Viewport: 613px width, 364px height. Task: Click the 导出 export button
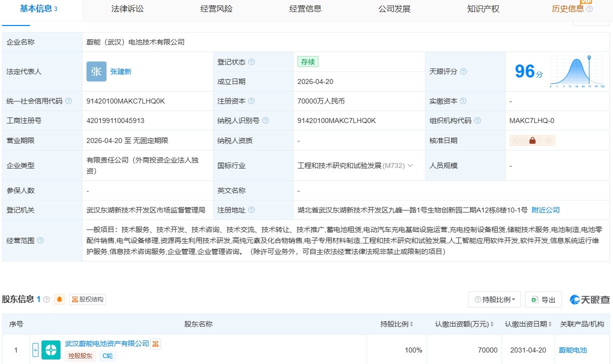pyautogui.click(x=543, y=299)
